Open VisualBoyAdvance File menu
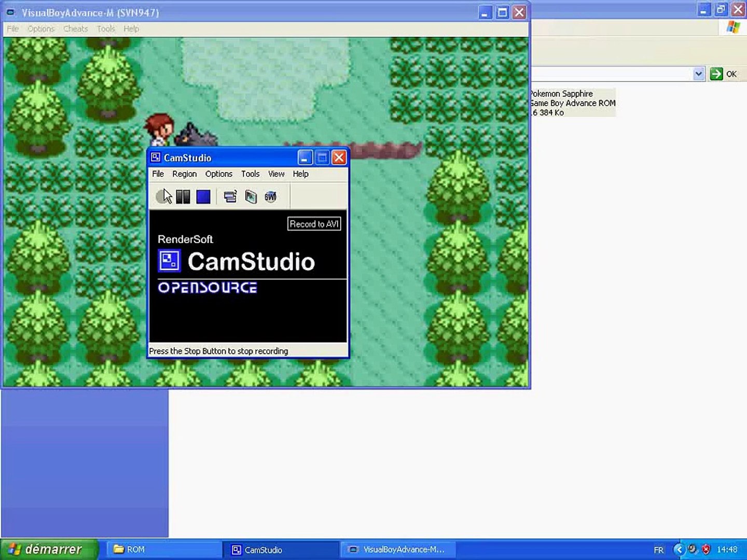This screenshot has width=747, height=560. [x=13, y=29]
